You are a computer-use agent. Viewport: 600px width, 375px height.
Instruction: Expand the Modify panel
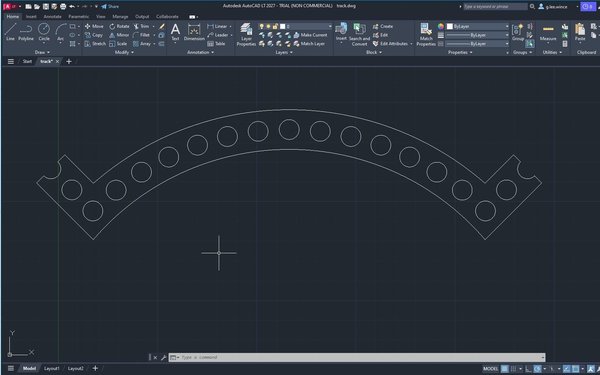pos(124,52)
